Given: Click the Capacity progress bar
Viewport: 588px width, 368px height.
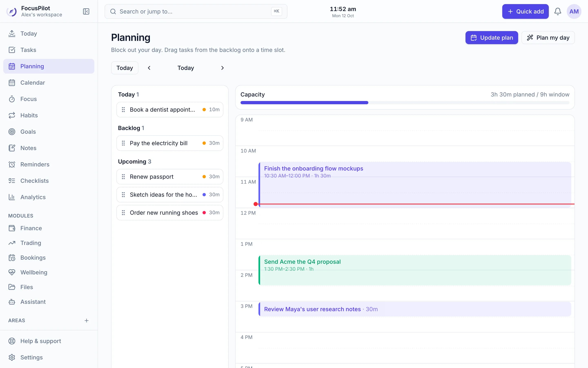Looking at the screenshot, I should [x=405, y=103].
